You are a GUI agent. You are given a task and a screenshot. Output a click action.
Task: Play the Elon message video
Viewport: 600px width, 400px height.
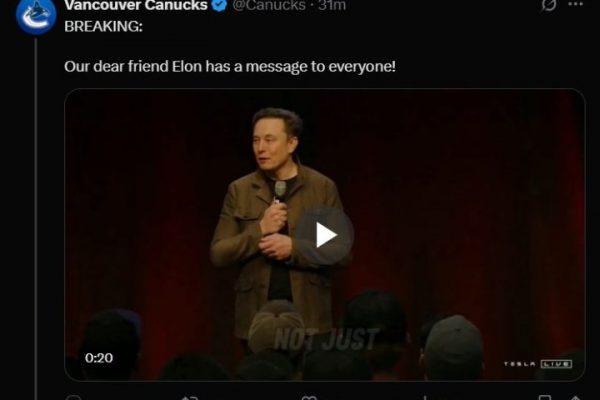coord(324,235)
